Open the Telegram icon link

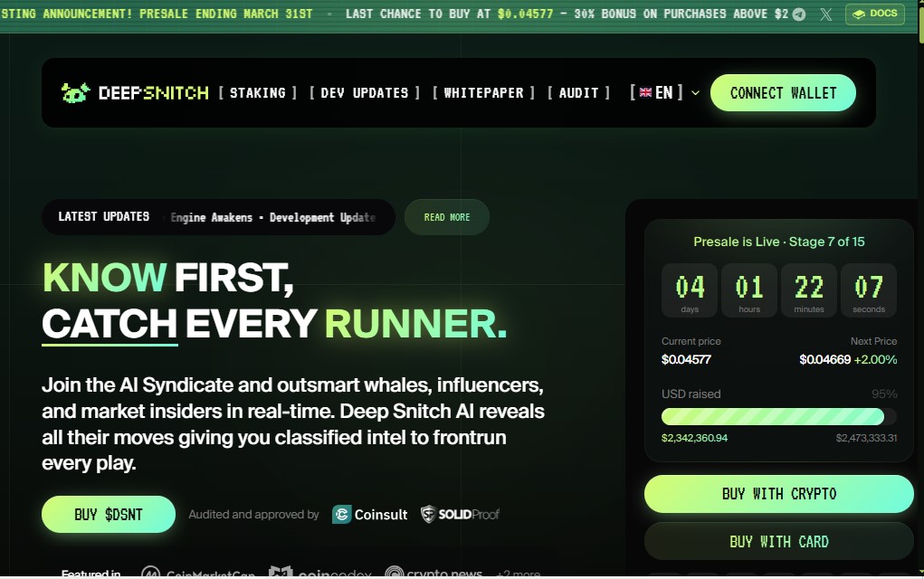(x=798, y=14)
